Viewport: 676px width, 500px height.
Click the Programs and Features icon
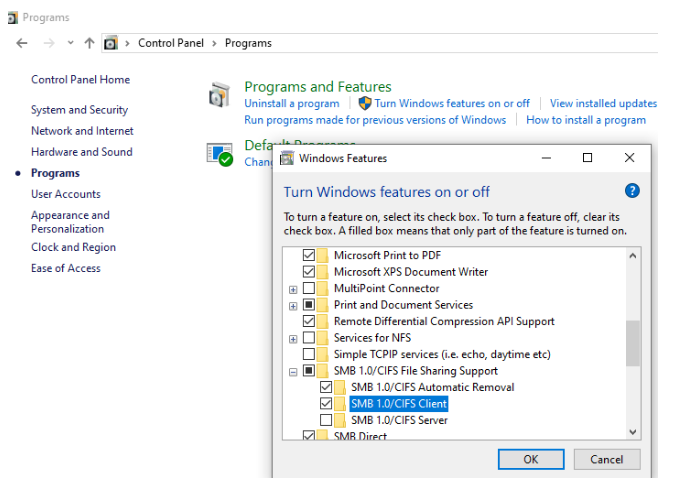220,94
